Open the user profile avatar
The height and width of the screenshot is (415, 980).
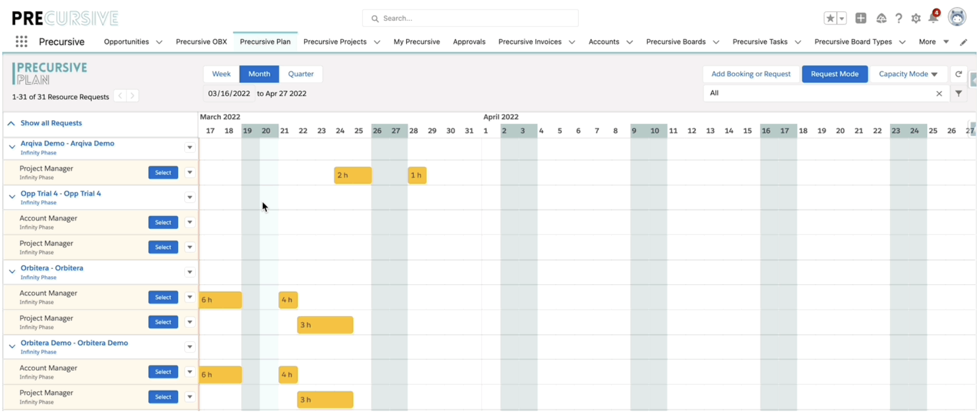click(957, 17)
